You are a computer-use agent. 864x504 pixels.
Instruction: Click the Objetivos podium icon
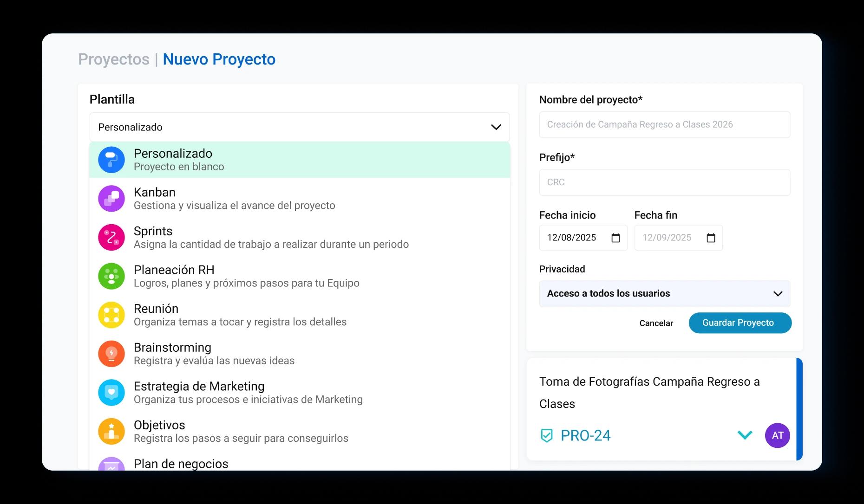click(111, 431)
